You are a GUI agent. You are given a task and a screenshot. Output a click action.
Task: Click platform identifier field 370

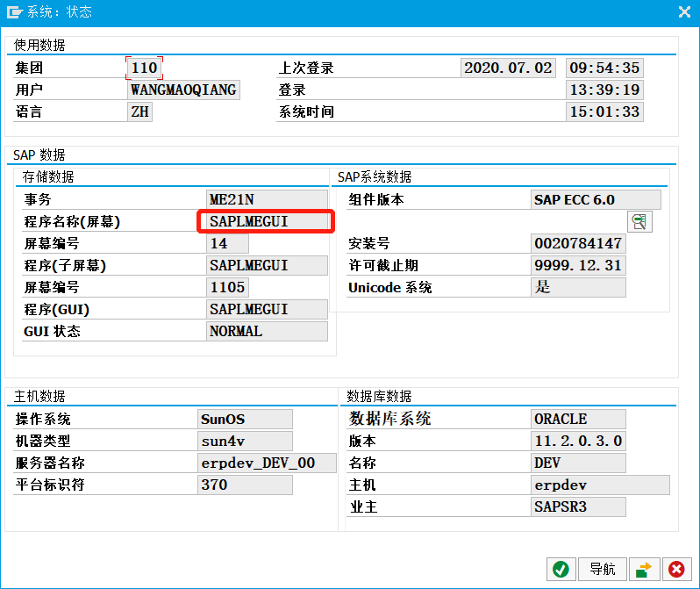245,485
